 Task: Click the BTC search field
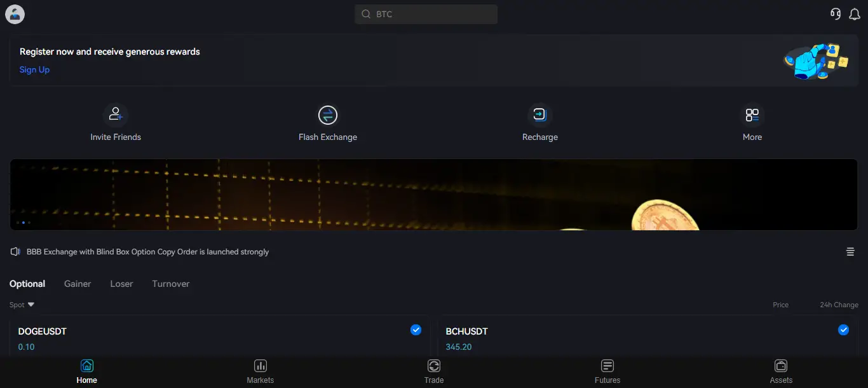click(426, 14)
